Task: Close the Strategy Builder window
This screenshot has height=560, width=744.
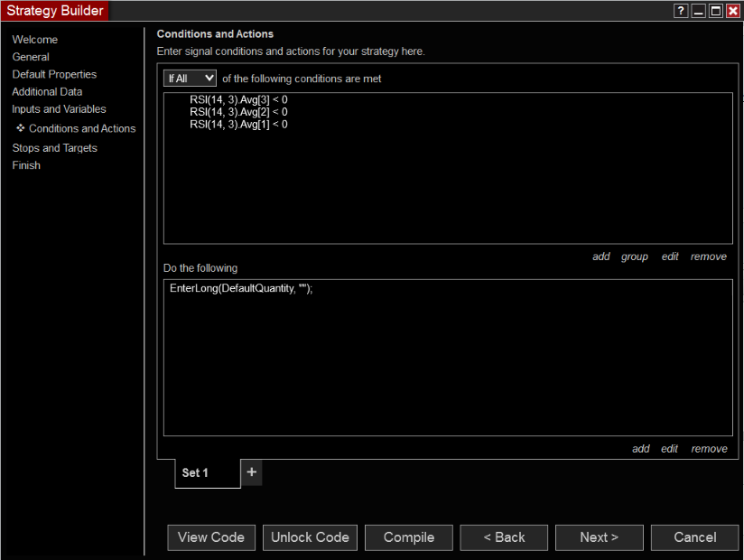Action: point(732,11)
